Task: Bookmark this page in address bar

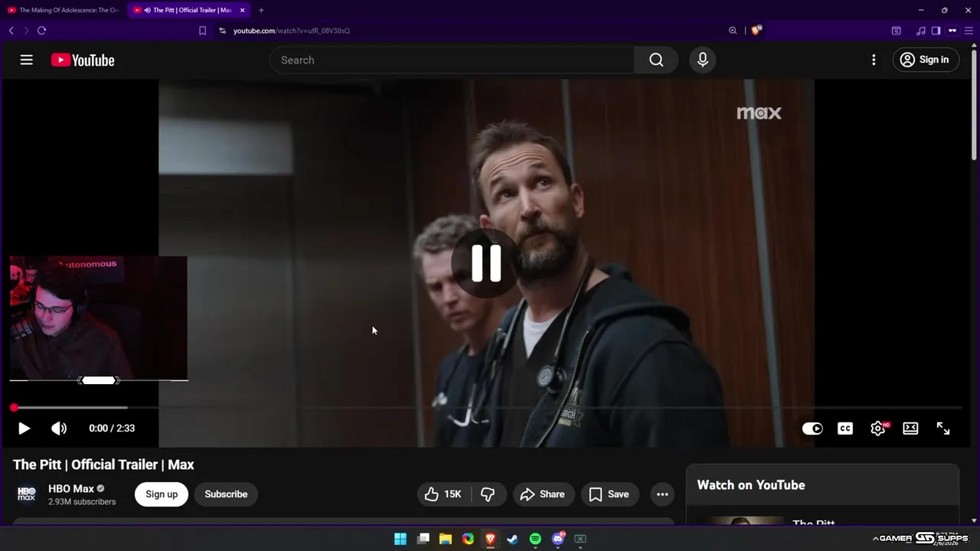Action: (x=202, y=31)
